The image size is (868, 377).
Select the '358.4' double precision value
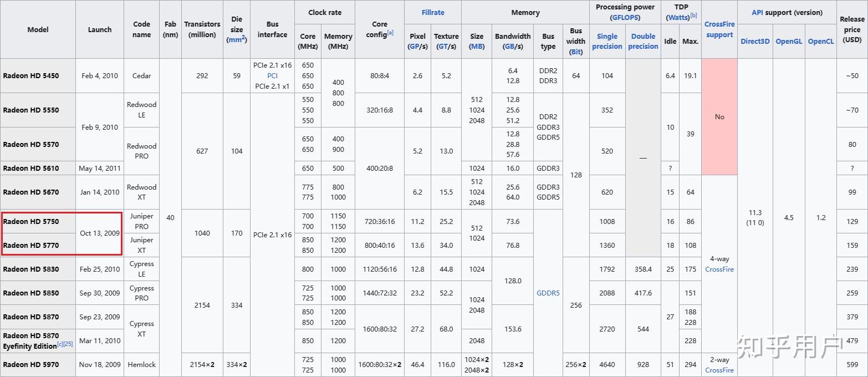643,269
